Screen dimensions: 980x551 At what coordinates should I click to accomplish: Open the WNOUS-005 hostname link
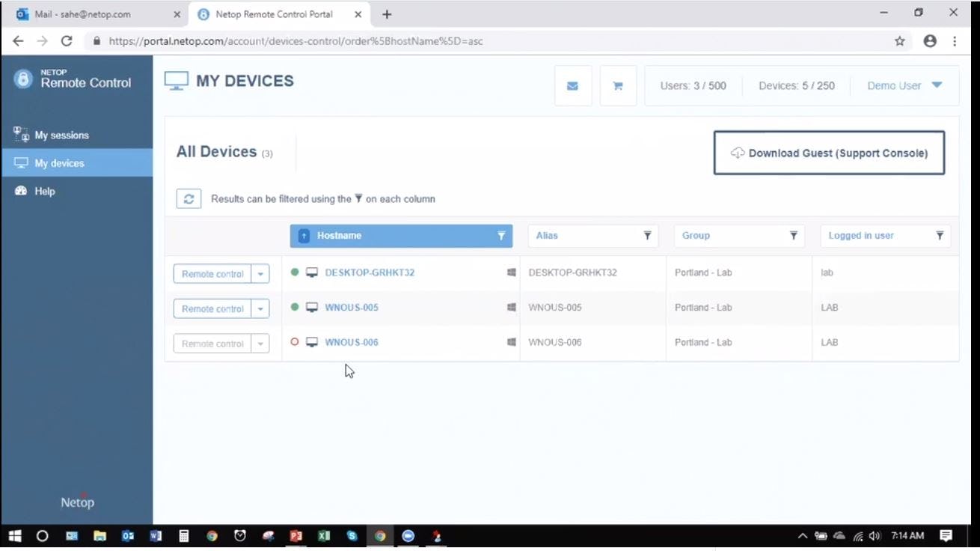[352, 307]
